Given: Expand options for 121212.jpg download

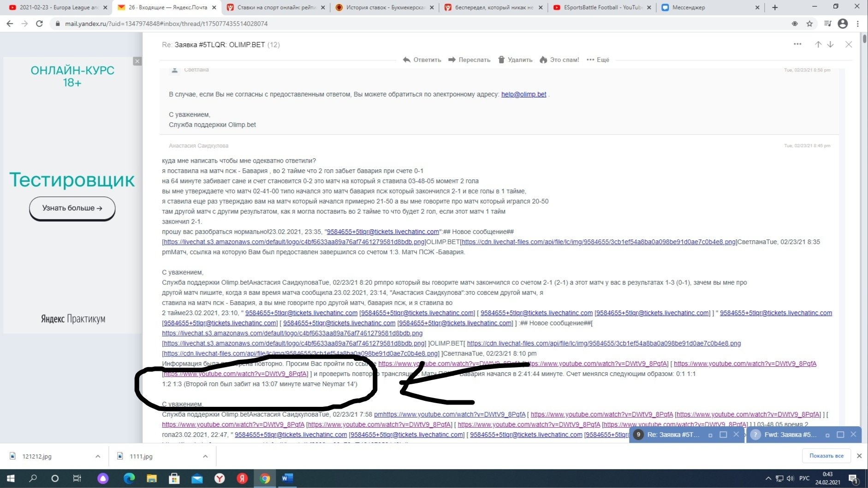Looking at the screenshot, I should point(98,456).
